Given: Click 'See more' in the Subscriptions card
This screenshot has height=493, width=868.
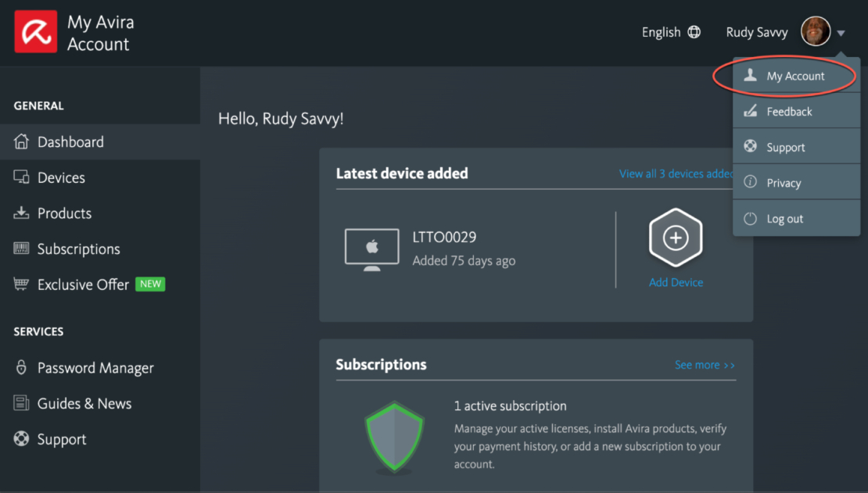Looking at the screenshot, I should point(703,364).
